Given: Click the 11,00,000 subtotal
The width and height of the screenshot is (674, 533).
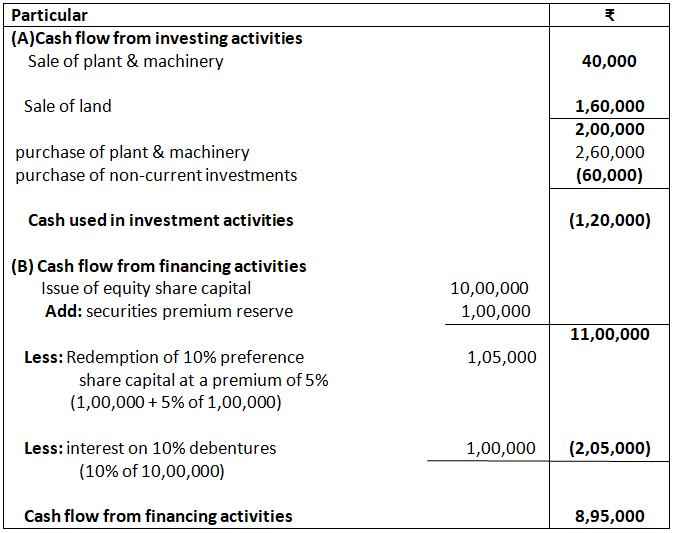Looking at the screenshot, I should [x=609, y=334].
